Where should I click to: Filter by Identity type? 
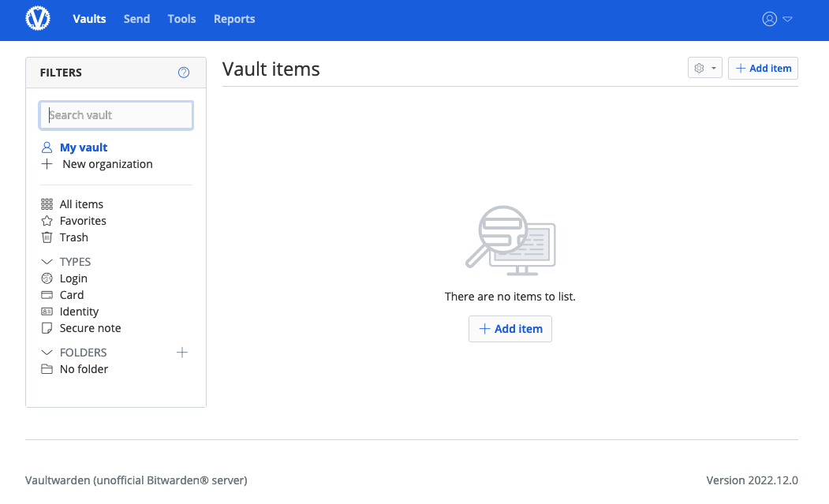(x=79, y=312)
